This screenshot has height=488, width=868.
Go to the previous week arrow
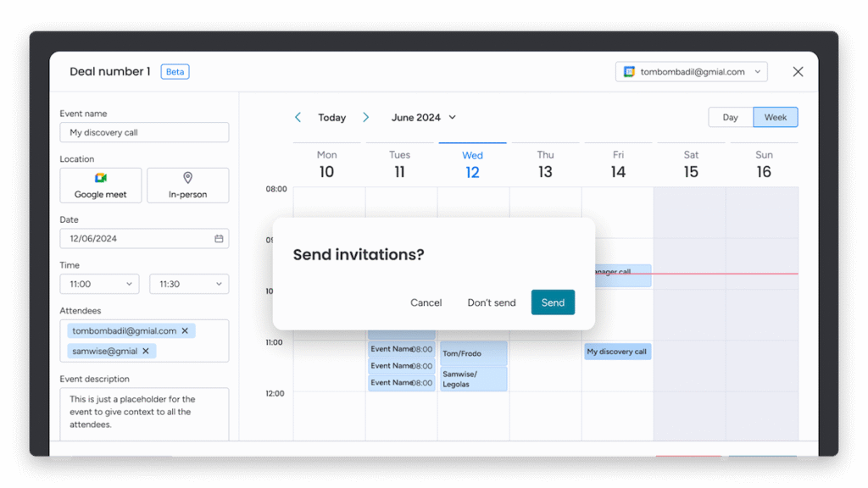298,117
